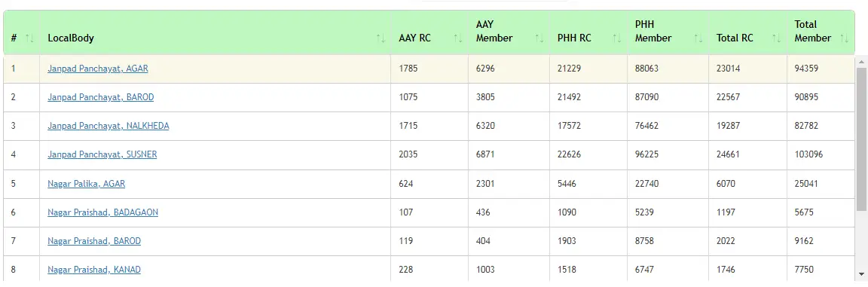Open Nagar Praishad, KANAD link
This screenshot has width=868, height=287.
coord(94,270)
